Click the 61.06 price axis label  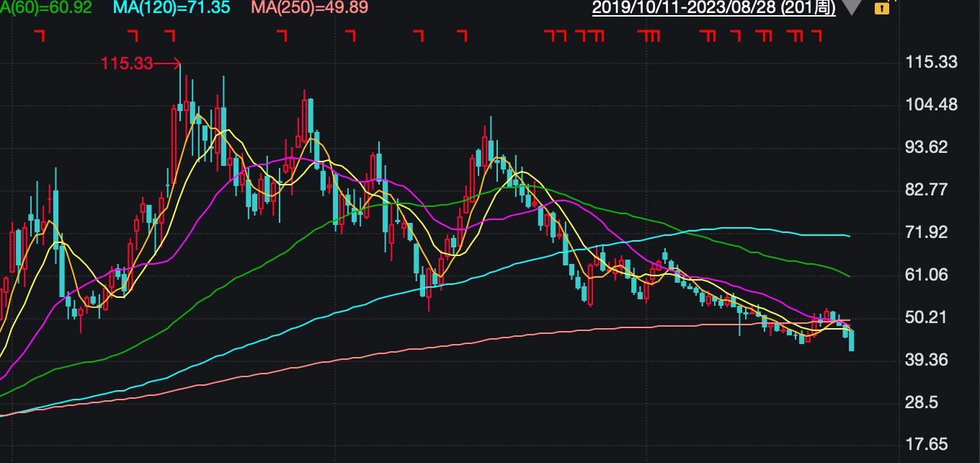926,275
